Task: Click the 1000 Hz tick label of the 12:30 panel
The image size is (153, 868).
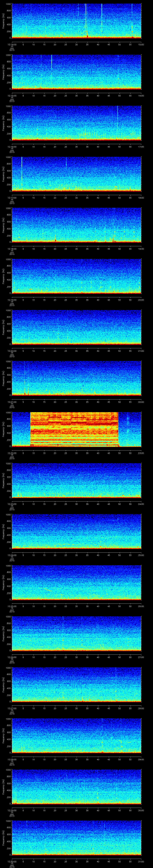Action: (x=8, y=821)
